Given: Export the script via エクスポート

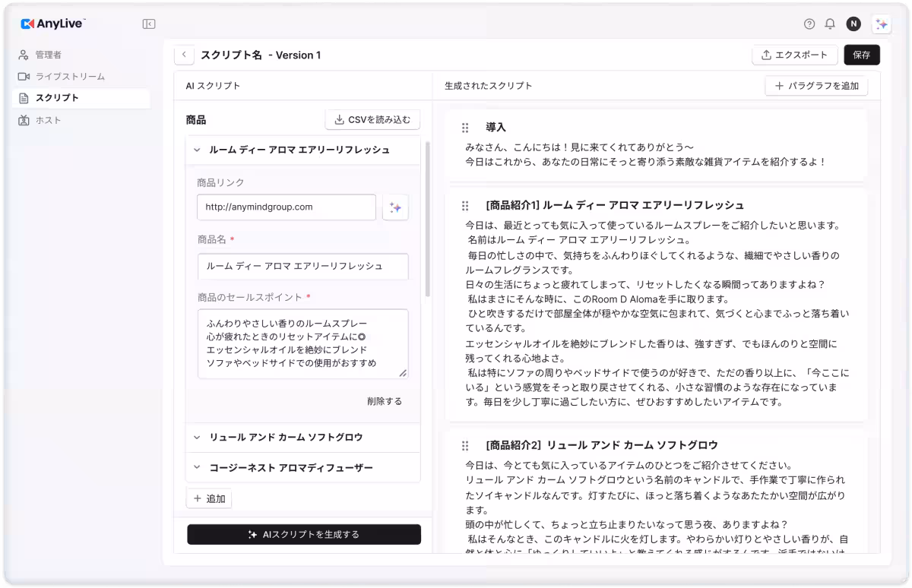Looking at the screenshot, I should pos(794,55).
